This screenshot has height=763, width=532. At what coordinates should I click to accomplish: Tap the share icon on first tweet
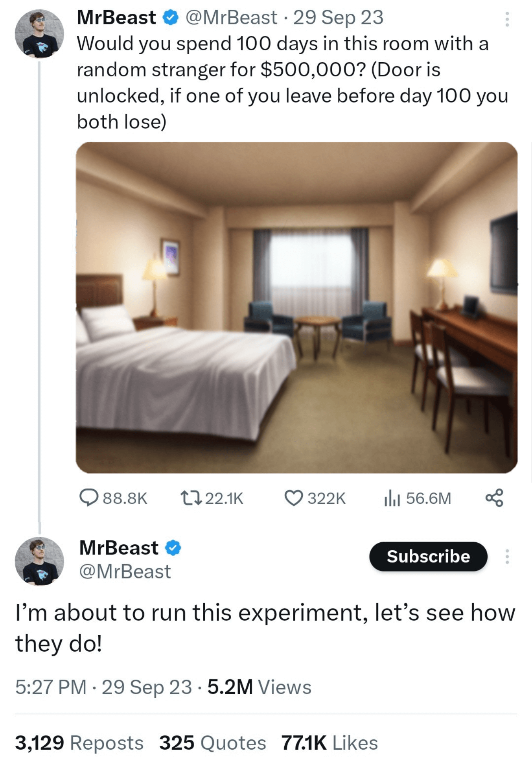coord(494,498)
